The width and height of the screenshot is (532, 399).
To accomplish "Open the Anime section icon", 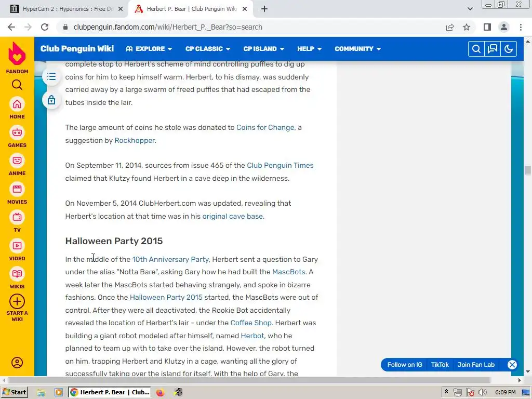I will pyautogui.click(x=17, y=161).
